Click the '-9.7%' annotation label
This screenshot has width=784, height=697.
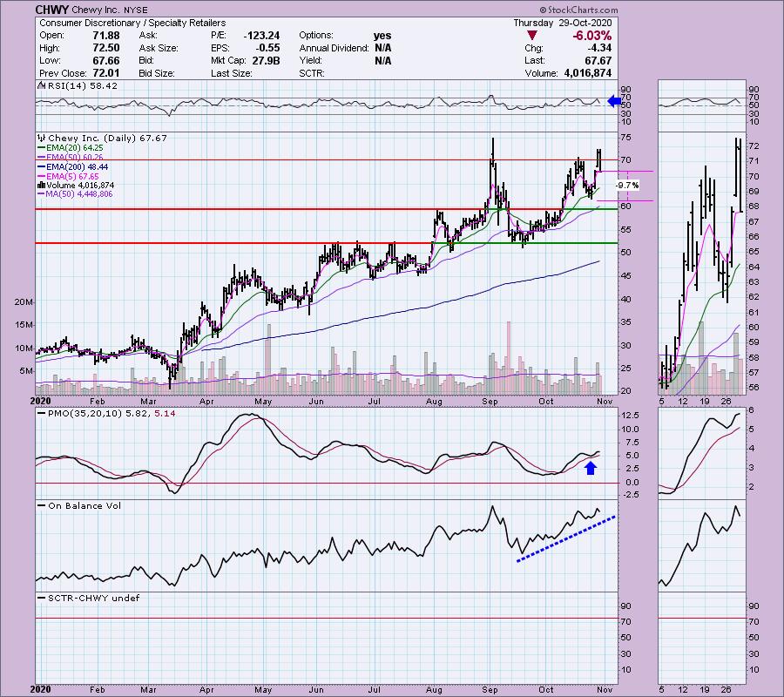pos(627,186)
